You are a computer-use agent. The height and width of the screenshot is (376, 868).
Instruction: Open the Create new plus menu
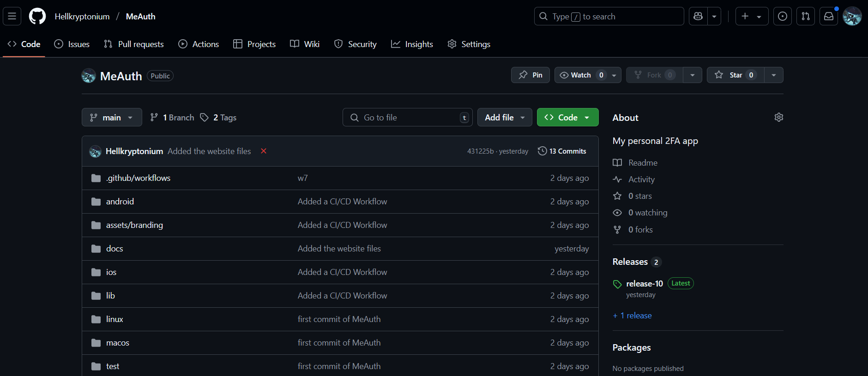(x=752, y=16)
